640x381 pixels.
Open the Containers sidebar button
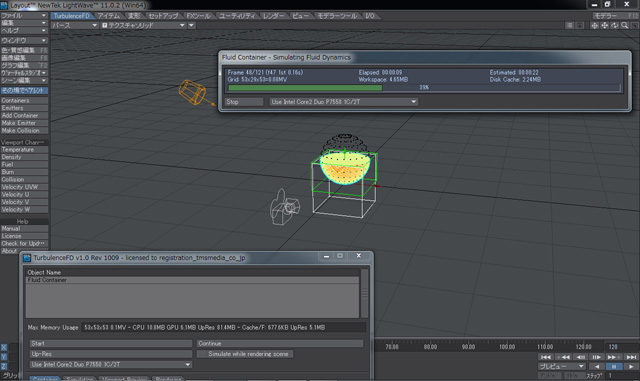pyautogui.click(x=24, y=100)
